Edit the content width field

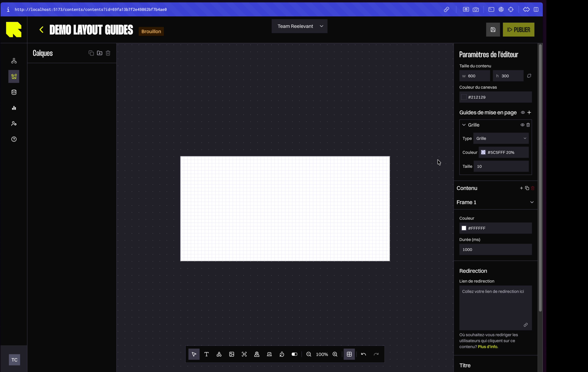(475, 76)
